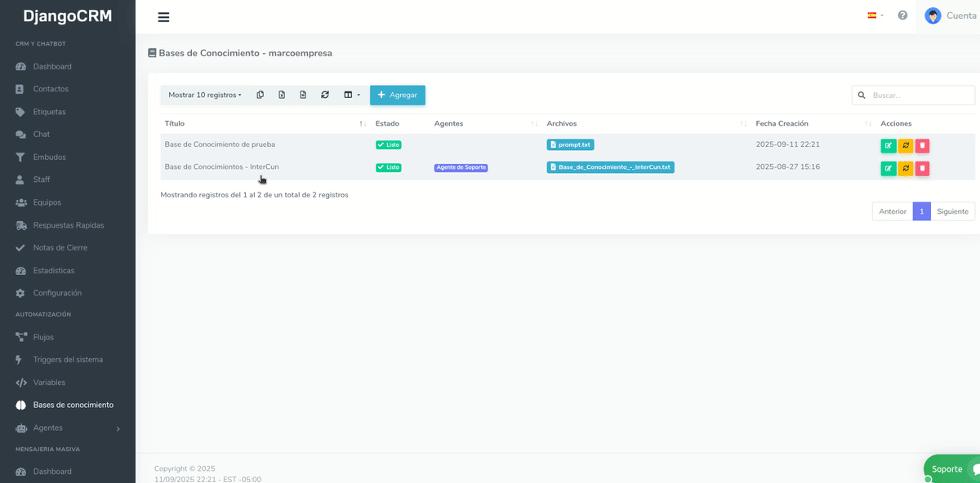Delete the Base de Conocimientos - InterCun row

922,169
